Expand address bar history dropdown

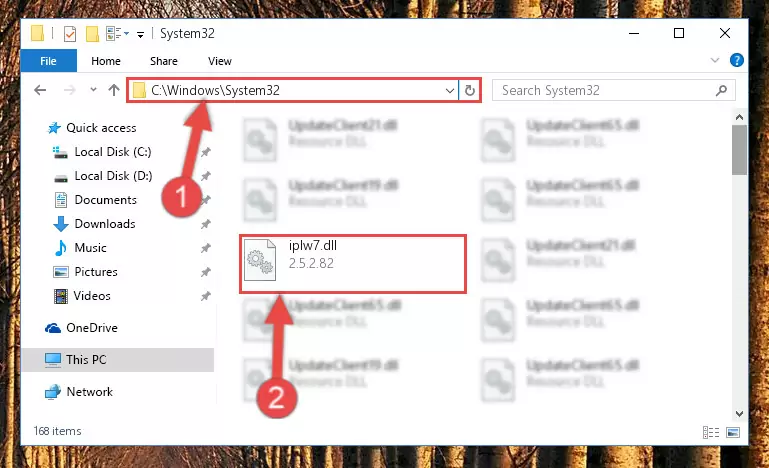(x=449, y=90)
